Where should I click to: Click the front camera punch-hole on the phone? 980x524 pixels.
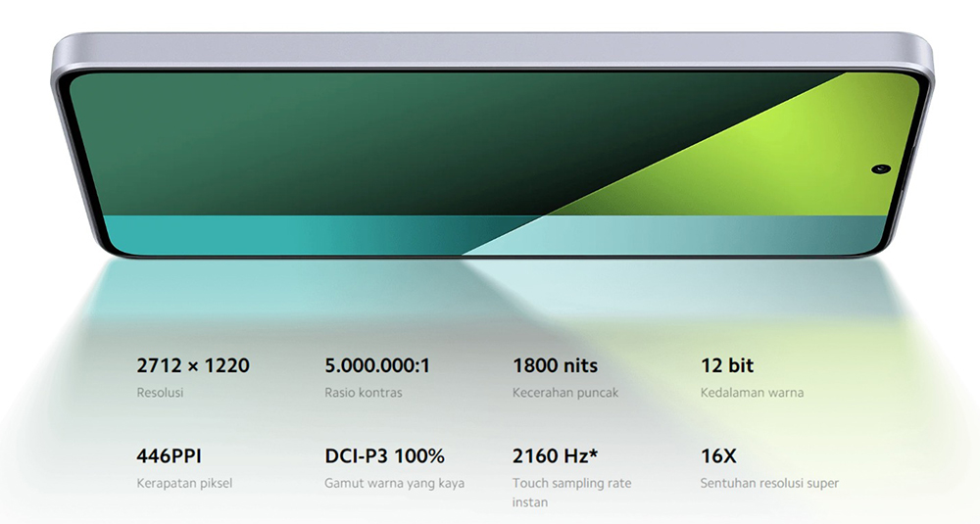883,169
